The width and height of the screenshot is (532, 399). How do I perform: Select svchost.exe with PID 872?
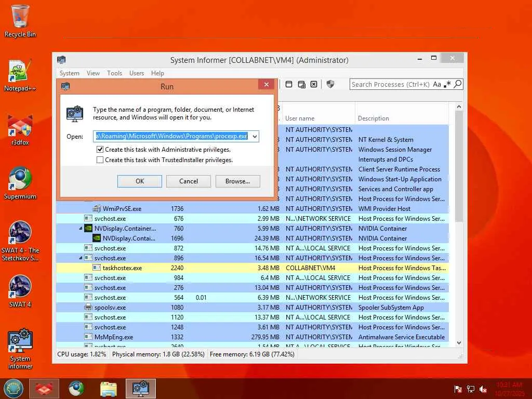point(252,248)
